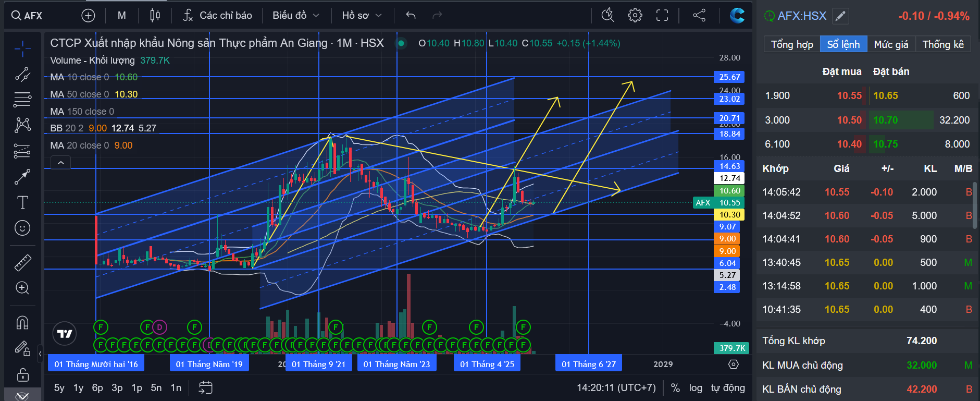Select the pattern drawing tool
This screenshot has width=980, height=401.
click(22, 125)
